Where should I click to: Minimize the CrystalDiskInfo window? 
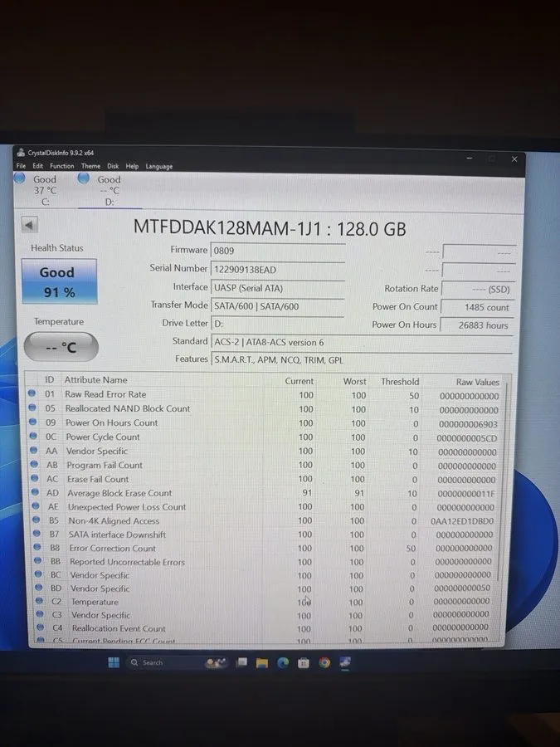470,159
